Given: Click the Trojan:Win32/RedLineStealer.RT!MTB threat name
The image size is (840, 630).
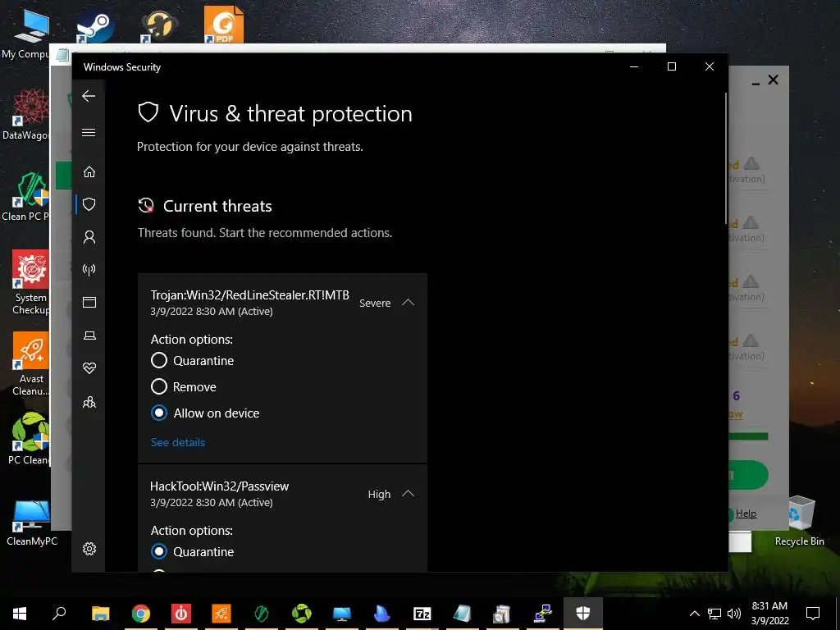Looking at the screenshot, I should click(249, 295).
